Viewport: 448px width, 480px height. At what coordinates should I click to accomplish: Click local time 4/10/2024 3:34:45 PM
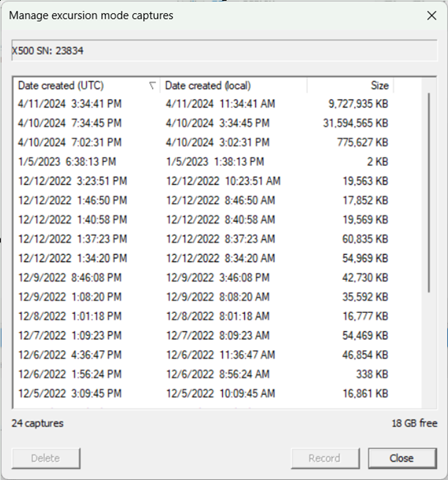click(217, 123)
